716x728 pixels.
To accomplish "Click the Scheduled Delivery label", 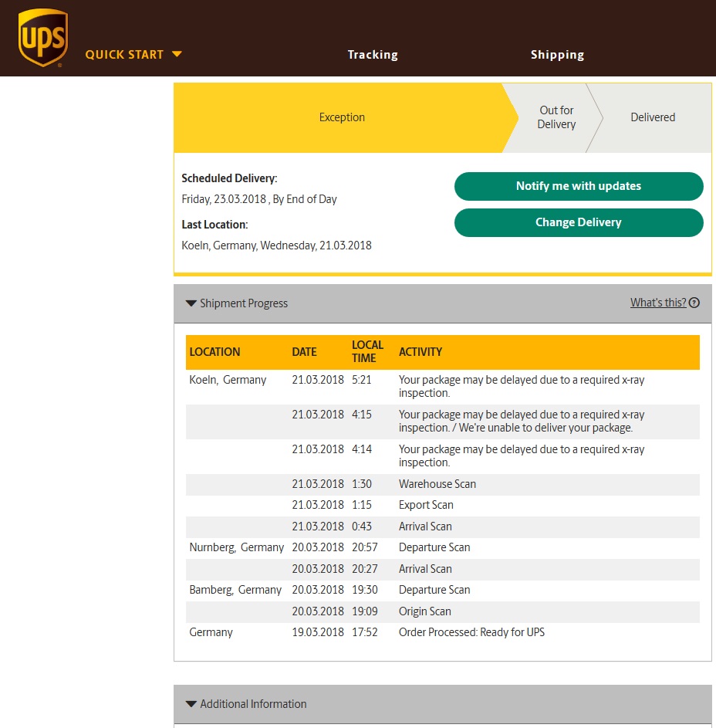I will click(x=229, y=178).
